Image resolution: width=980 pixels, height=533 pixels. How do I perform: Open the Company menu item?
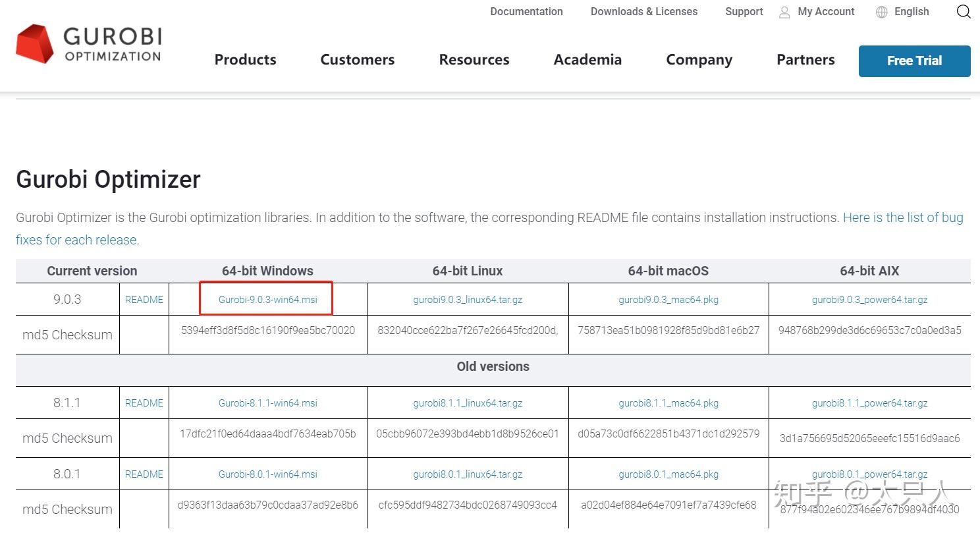699,59
